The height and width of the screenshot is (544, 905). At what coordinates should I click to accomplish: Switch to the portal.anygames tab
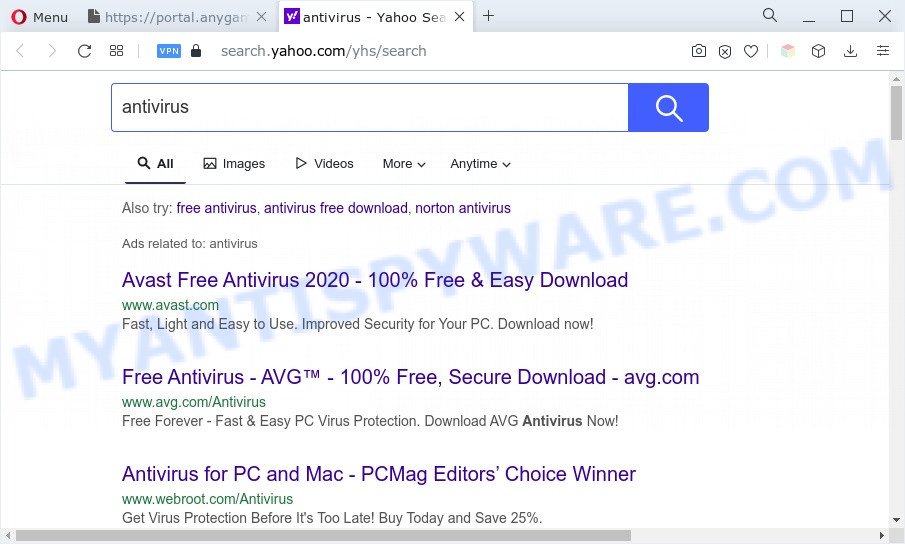(x=167, y=17)
